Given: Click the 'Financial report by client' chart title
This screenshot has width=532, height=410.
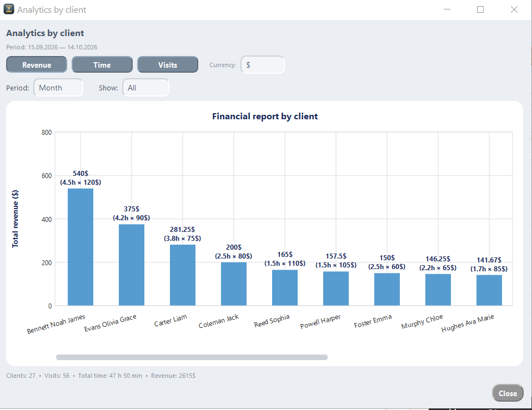Looking at the screenshot, I should point(265,116).
